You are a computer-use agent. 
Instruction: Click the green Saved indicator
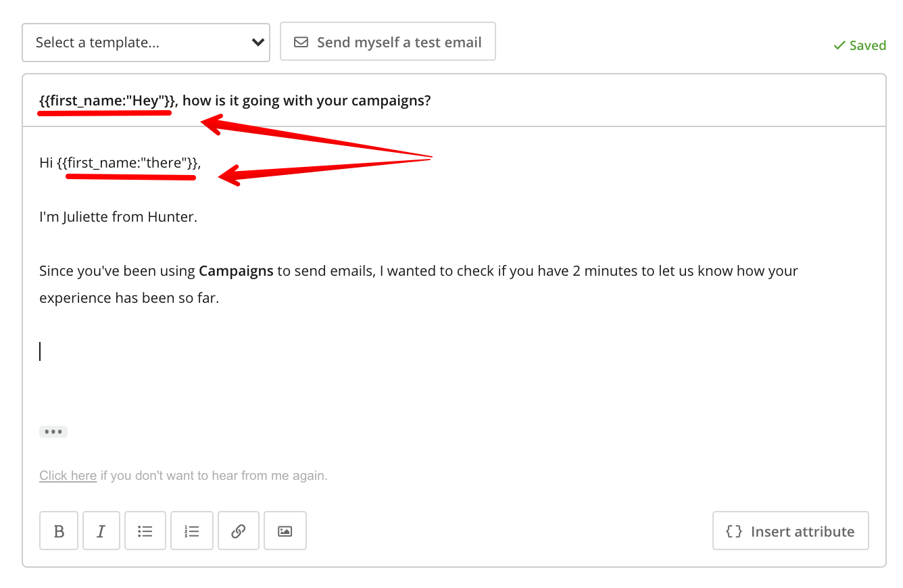coord(867,45)
